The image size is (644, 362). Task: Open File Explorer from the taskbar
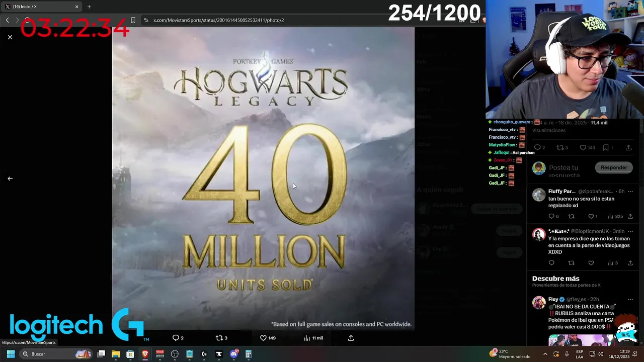116,354
